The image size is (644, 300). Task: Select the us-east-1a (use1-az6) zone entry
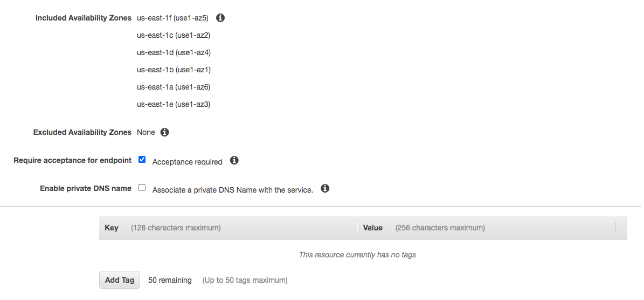point(173,87)
